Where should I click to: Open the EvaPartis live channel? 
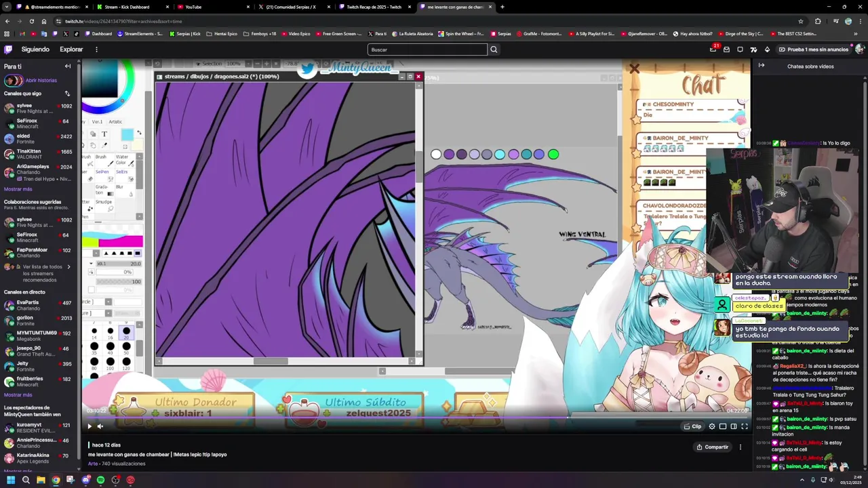38,305
